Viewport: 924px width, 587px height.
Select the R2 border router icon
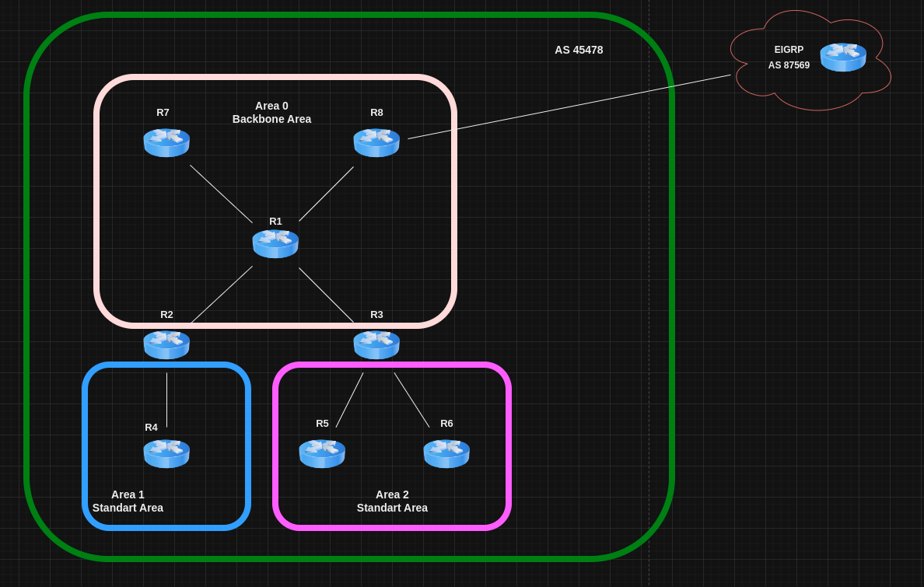pos(166,344)
